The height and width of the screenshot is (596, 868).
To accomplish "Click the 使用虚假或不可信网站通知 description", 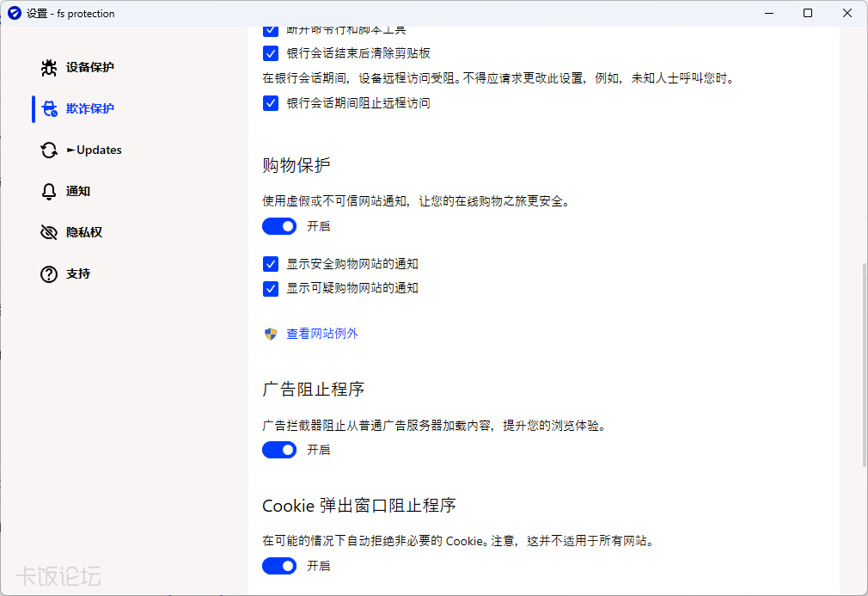I will pos(416,201).
